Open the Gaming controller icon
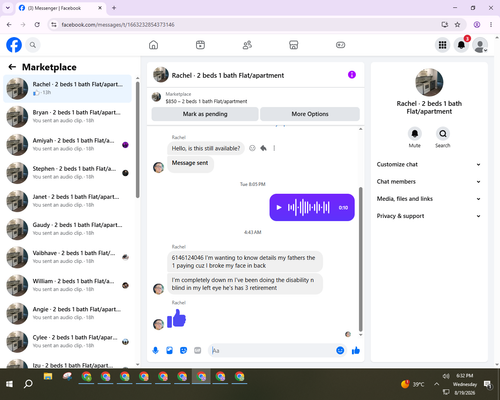 pyautogui.click(x=340, y=45)
